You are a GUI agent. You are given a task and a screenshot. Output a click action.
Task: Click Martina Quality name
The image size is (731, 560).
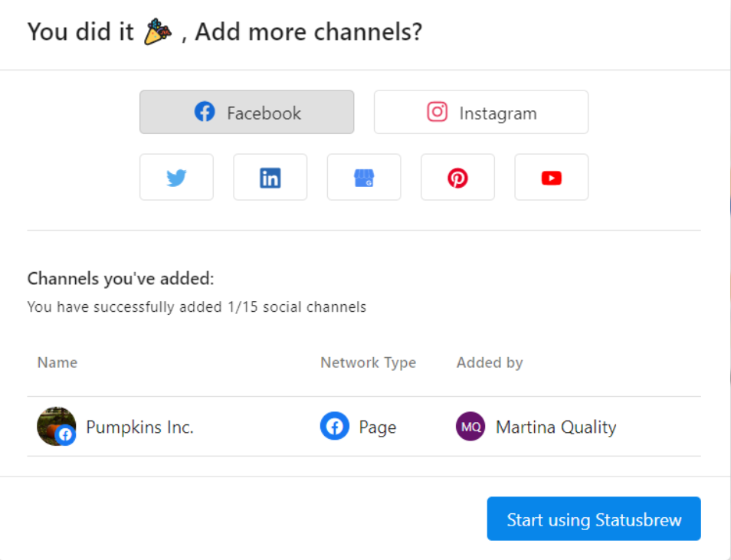click(556, 427)
